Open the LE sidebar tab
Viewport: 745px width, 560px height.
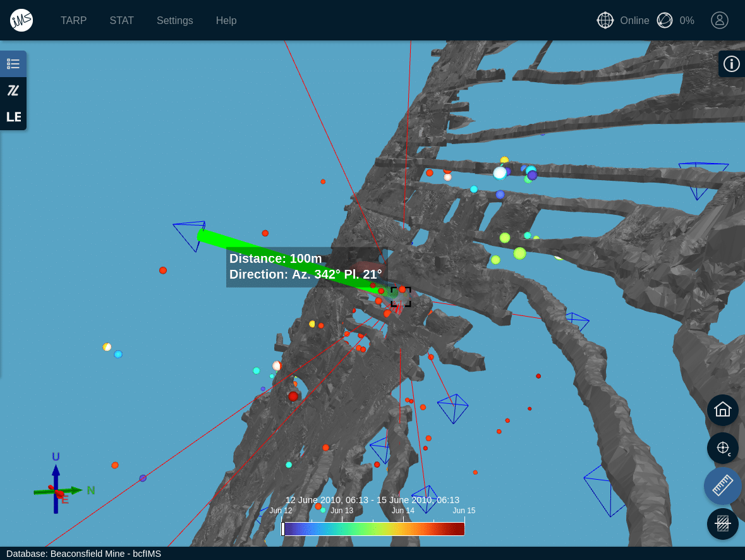[13, 117]
